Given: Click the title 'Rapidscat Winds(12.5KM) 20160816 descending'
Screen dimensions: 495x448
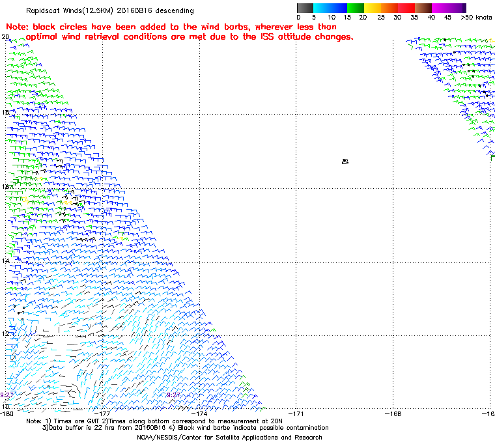Looking at the screenshot, I should (110, 10).
